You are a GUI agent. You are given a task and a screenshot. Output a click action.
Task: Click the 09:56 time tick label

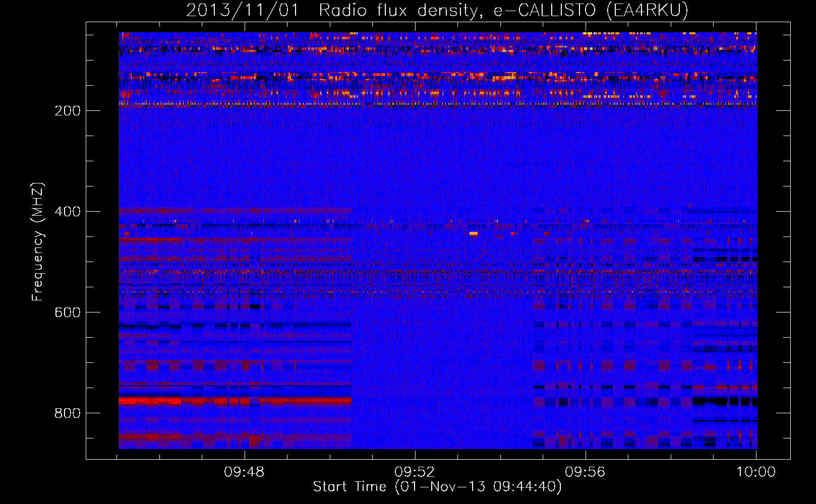coord(585,472)
